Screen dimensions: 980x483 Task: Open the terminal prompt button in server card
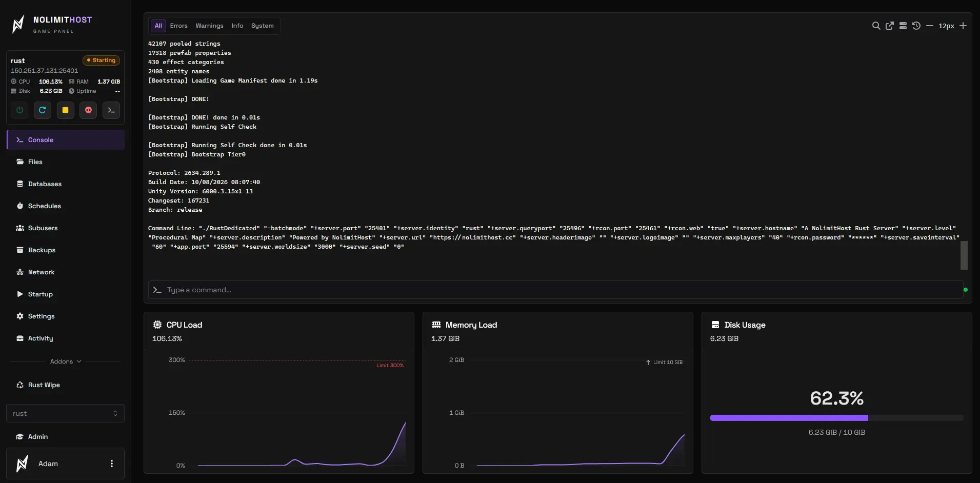click(x=111, y=110)
